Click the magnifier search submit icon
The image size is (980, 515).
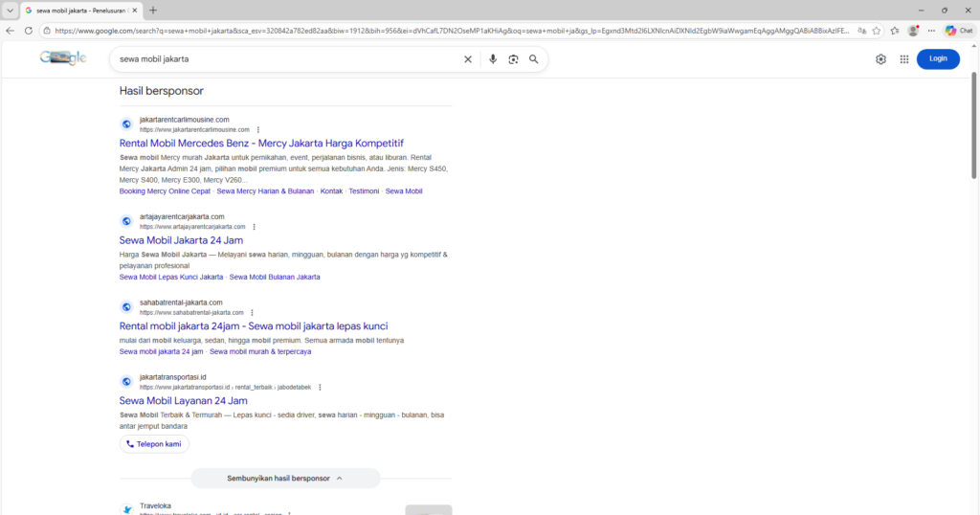click(x=533, y=59)
